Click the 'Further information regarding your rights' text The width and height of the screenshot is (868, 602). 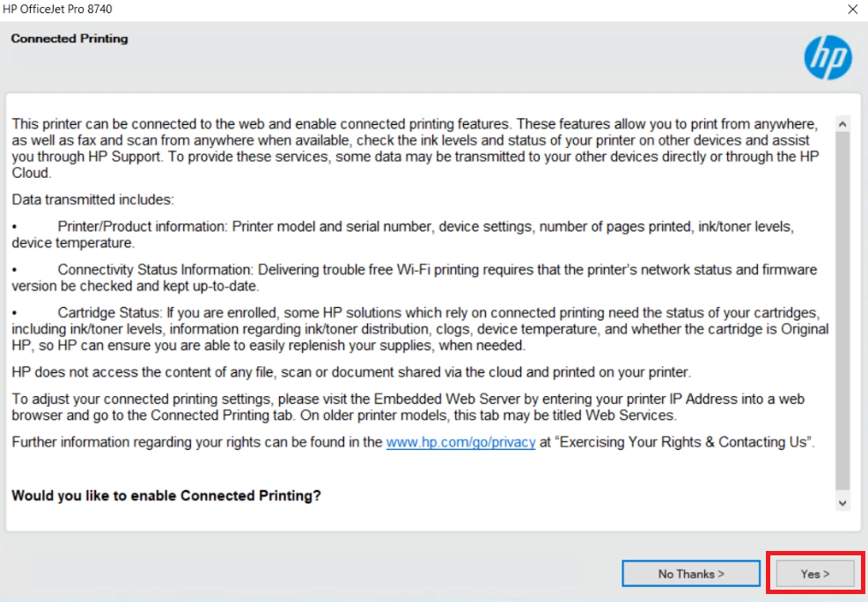[197, 442]
